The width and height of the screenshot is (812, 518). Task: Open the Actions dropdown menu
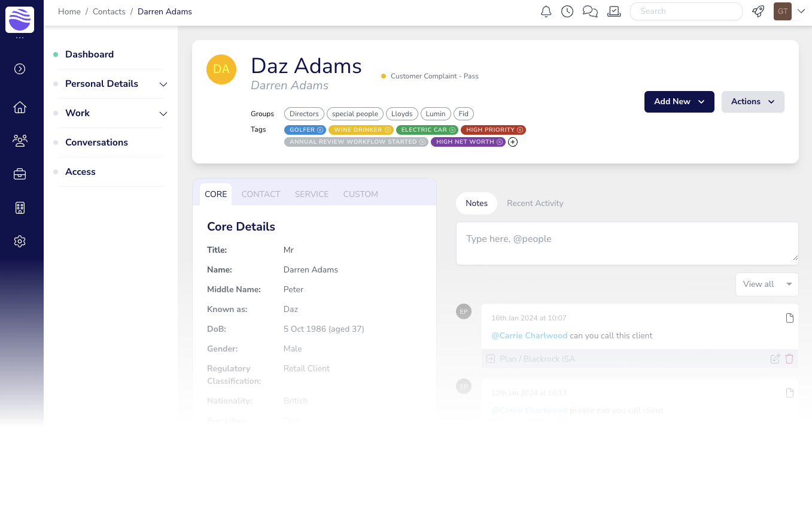tap(752, 102)
